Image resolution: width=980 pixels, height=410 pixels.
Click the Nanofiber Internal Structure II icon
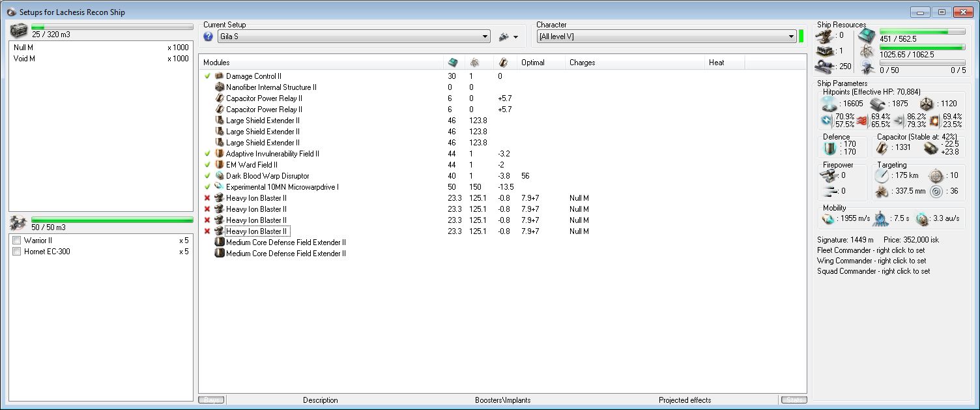click(220, 87)
